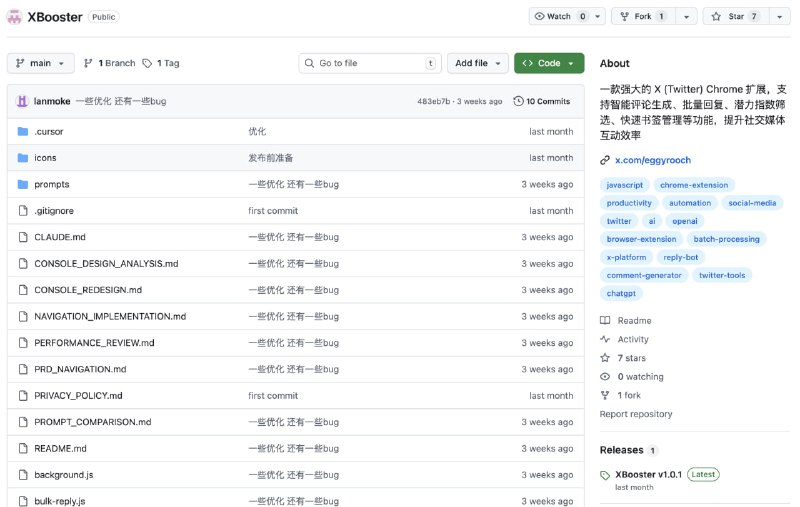Open commit 483eb7b hash link
Screen dimensions: 800x507
point(433,101)
